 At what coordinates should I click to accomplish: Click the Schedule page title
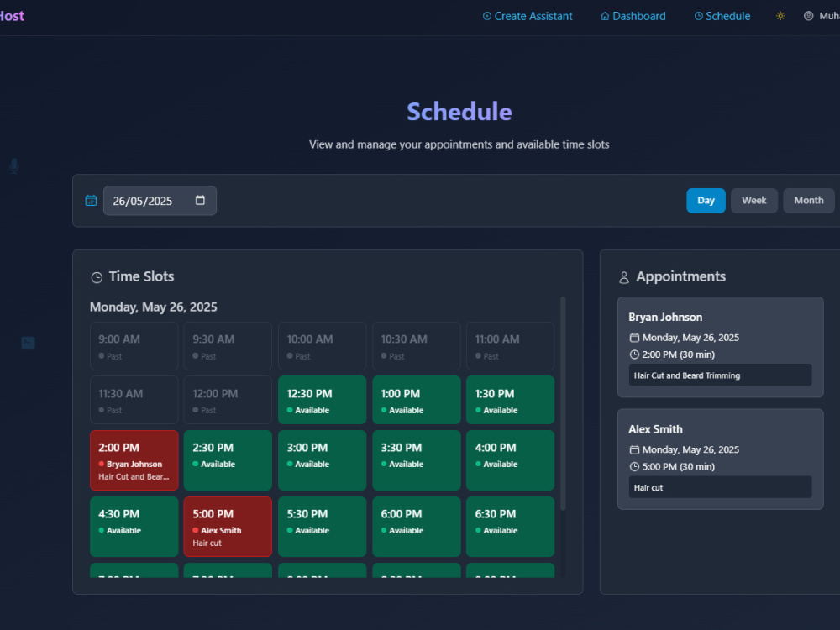point(459,112)
